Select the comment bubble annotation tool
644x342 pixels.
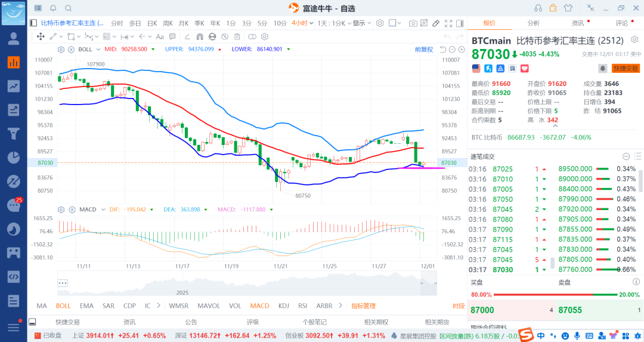point(172,36)
